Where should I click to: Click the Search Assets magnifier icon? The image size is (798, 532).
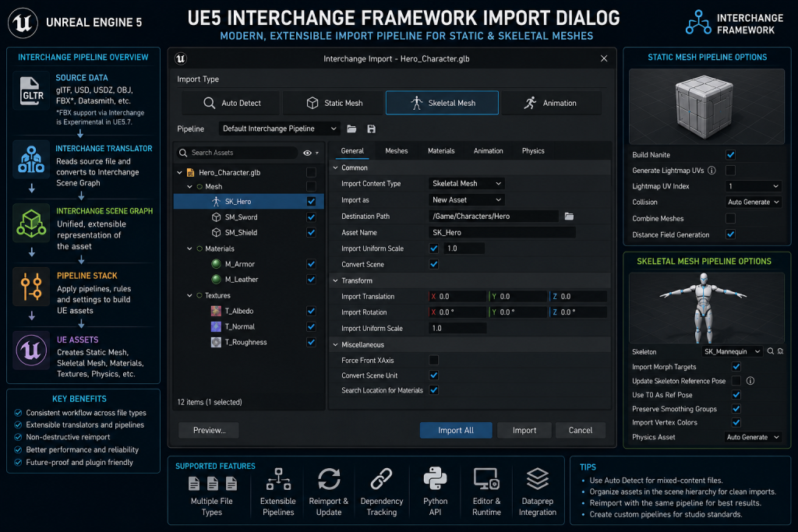[183, 153]
